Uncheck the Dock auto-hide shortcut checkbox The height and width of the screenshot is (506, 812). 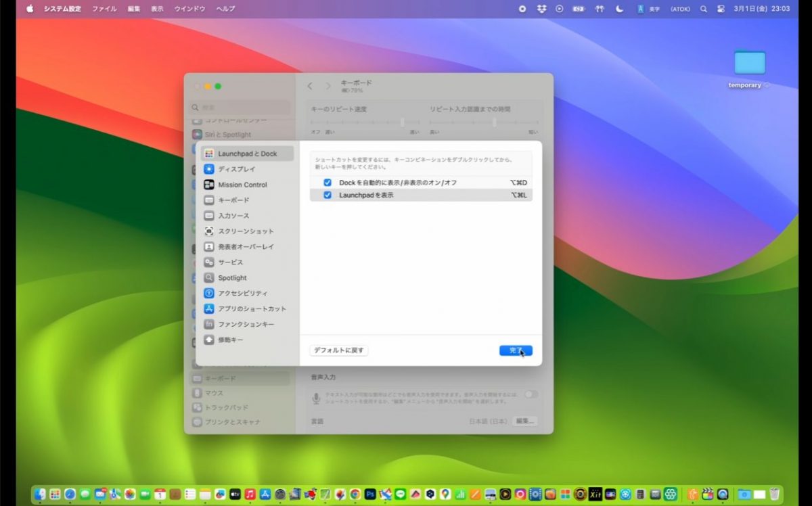(x=328, y=183)
